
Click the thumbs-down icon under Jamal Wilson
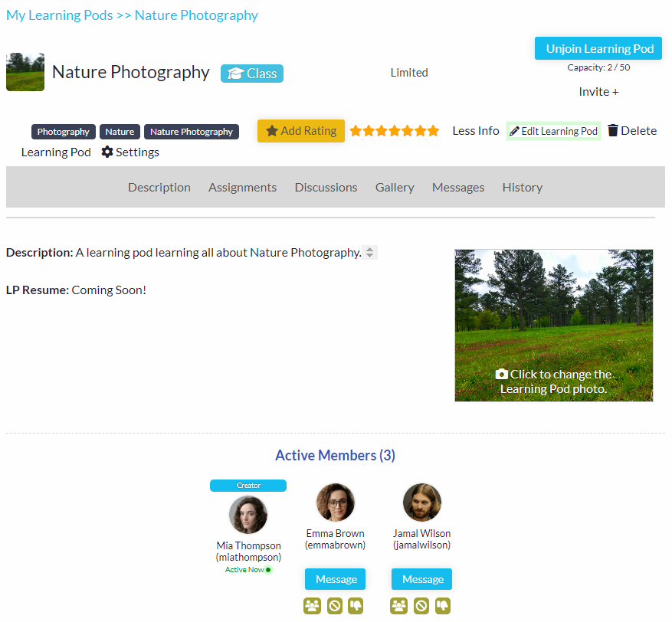(x=443, y=606)
